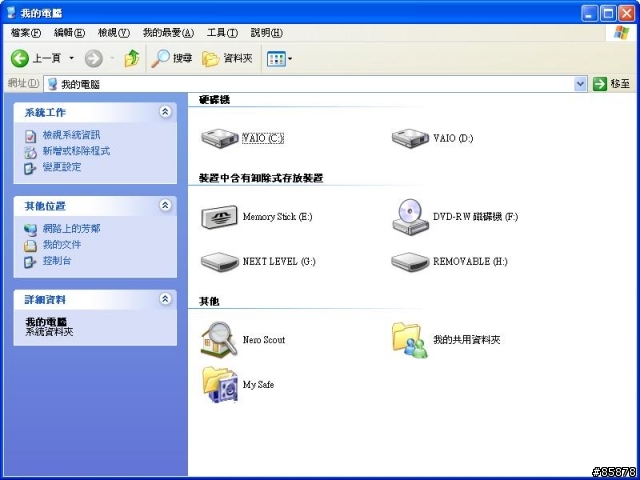Select the My Safe folder icon

pos(220,384)
